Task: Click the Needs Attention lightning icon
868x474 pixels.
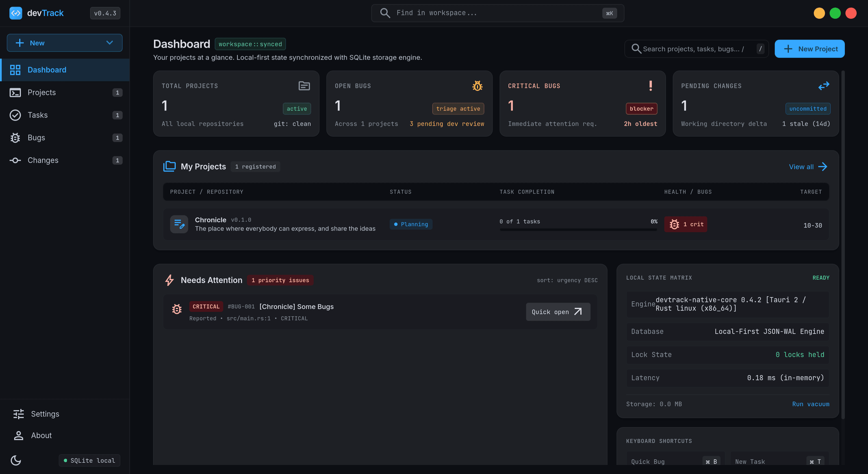Action: 170,280
